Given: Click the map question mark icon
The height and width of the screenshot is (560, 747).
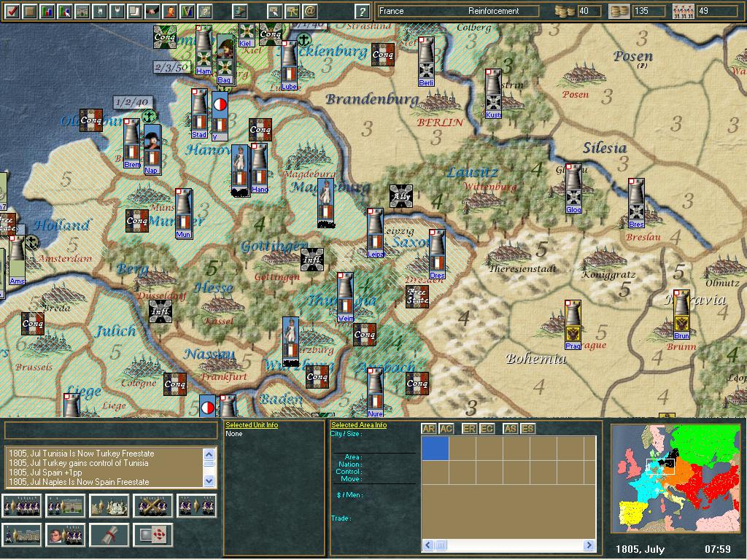Looking at the screenshot, I should click(x=205, y=11).
